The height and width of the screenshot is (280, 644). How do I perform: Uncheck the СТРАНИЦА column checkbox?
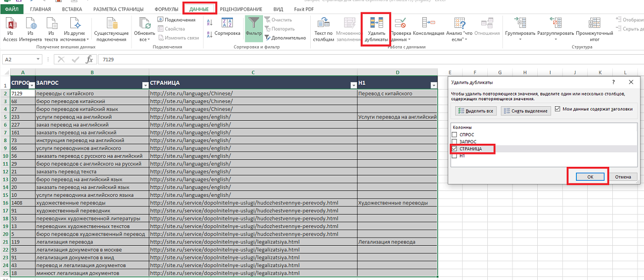click(455, 149)
